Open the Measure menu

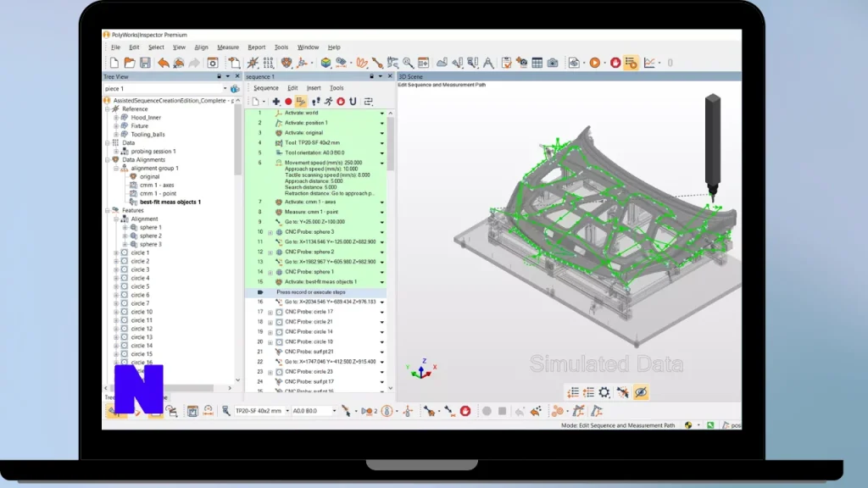[x=228, y=47]
